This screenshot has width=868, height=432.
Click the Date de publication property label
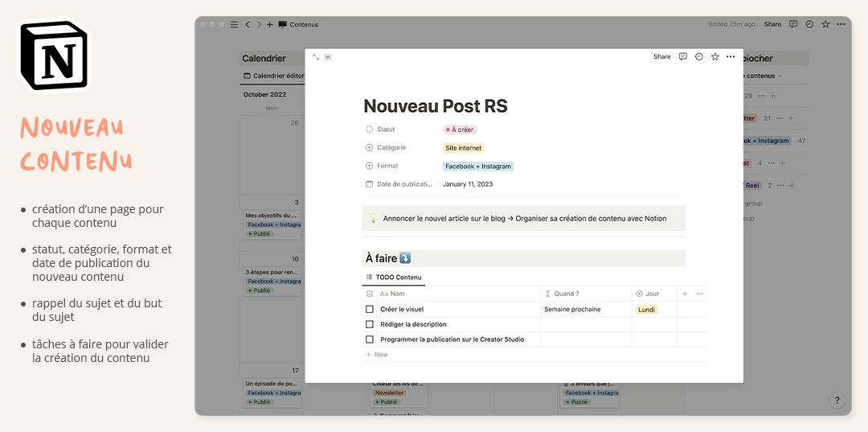point(404,184)
